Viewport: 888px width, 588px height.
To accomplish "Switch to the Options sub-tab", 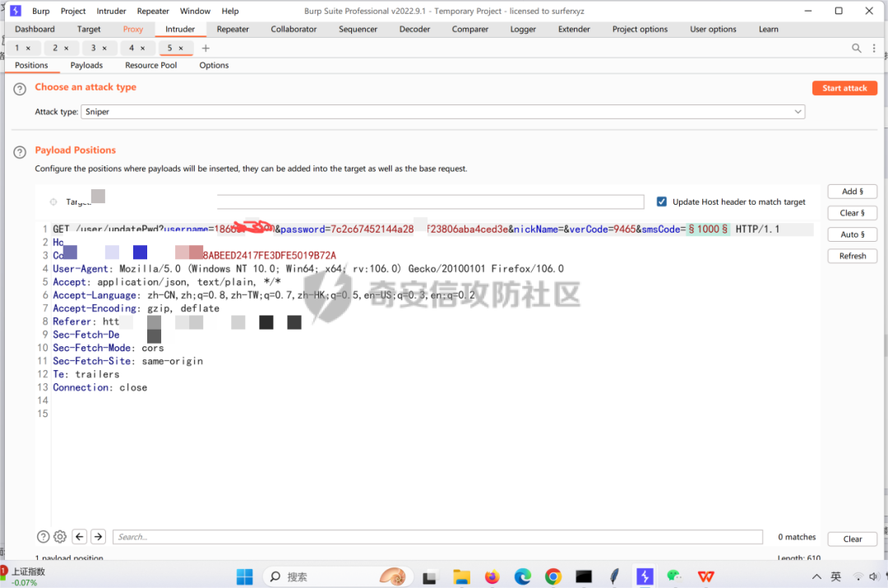I will [x=214, y=65].
